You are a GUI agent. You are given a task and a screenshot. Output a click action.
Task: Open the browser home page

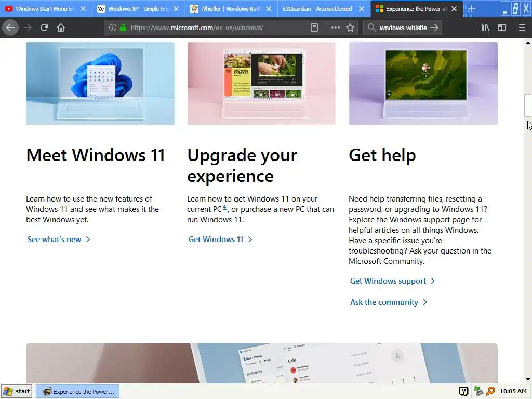61,28
